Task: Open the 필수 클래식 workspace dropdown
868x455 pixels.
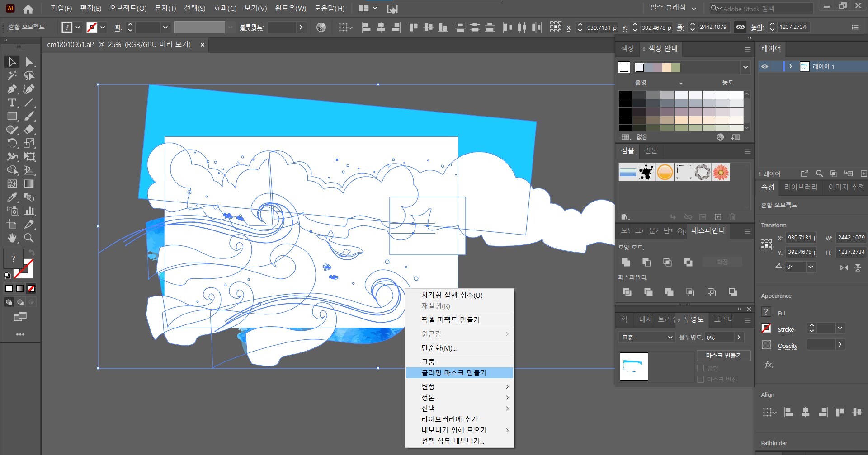Action: (x=673, y=8)
